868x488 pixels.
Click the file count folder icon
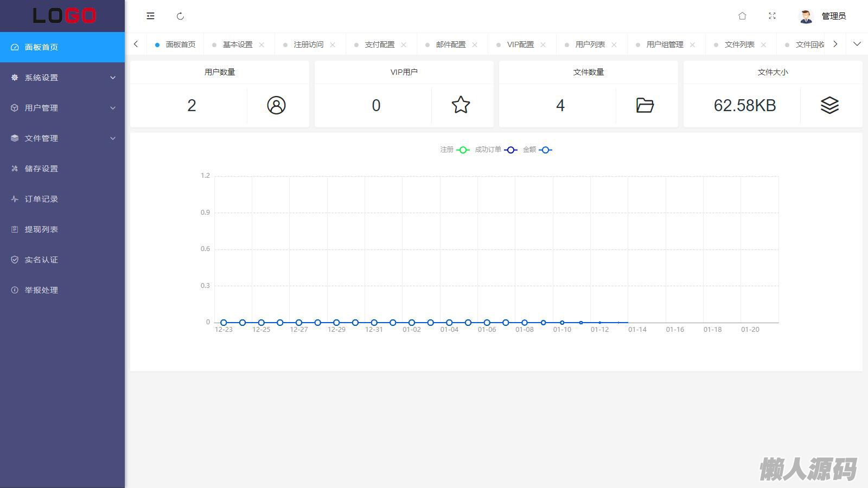(644, 105)
